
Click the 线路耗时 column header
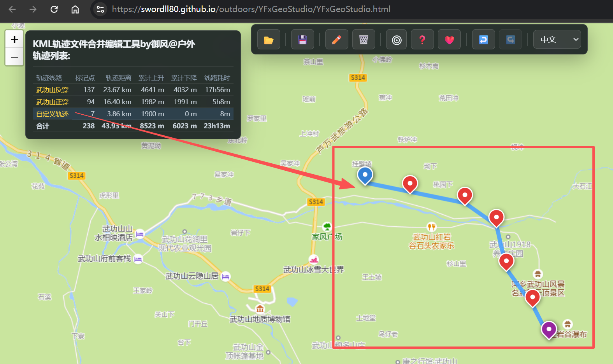[x=217, y=78]
